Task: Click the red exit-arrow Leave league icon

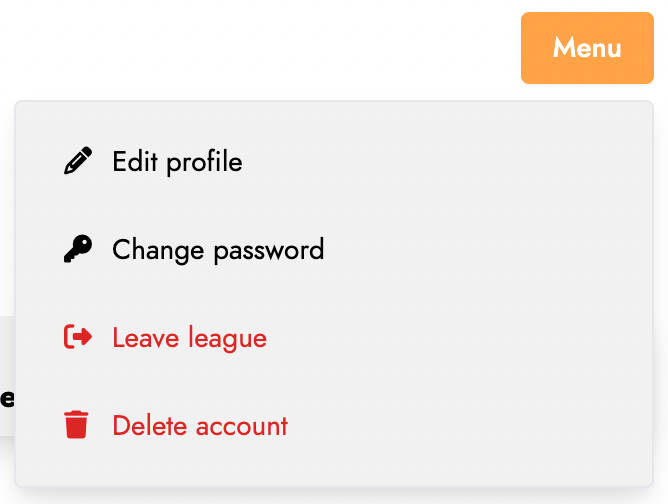Action: click(78, 337)
